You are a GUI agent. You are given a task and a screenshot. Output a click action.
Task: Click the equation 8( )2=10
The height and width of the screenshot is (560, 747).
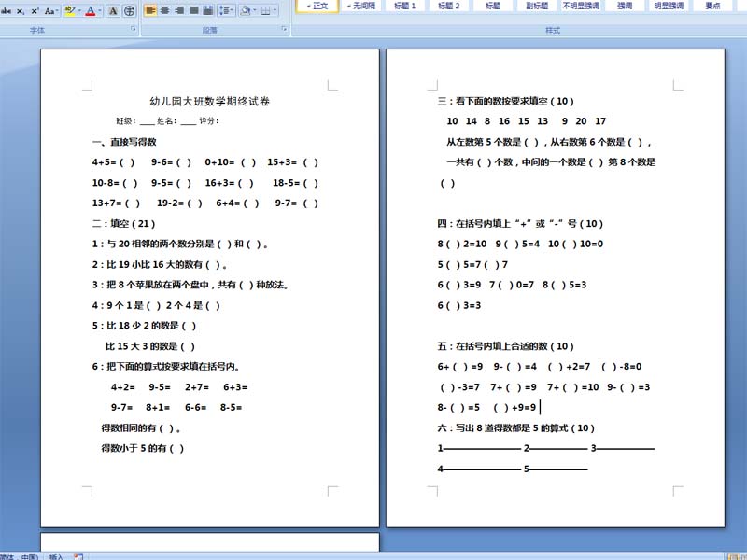(x=462, y=244)
